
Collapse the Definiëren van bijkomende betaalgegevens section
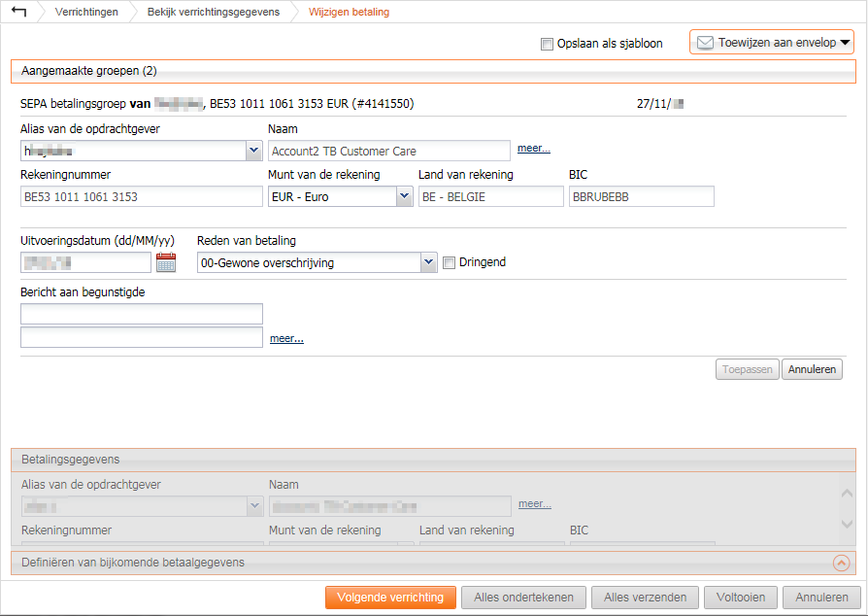point(841,563)
